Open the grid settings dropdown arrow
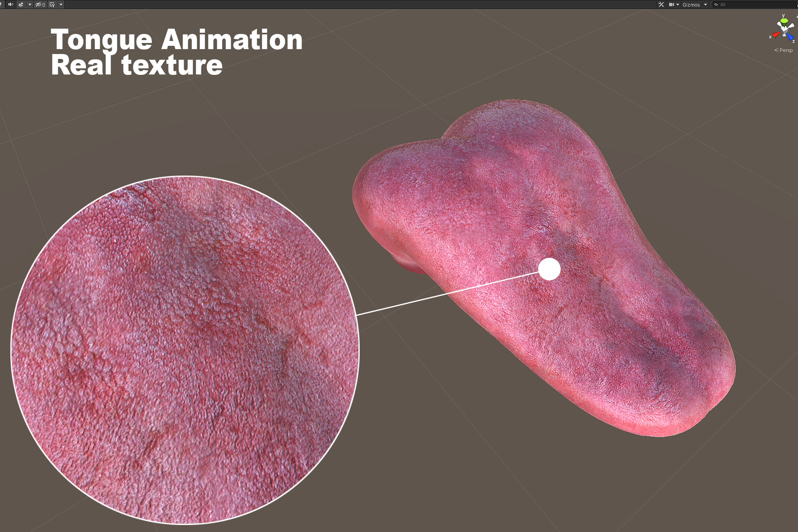Image resolution: width=798 pixels, height=532 pixels. pos(60,5)
